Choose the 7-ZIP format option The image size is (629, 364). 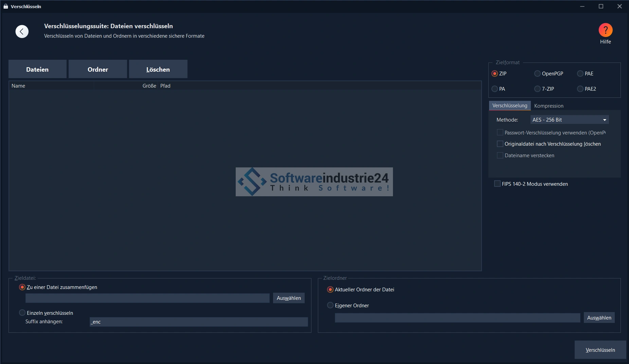tap(537, 89)
